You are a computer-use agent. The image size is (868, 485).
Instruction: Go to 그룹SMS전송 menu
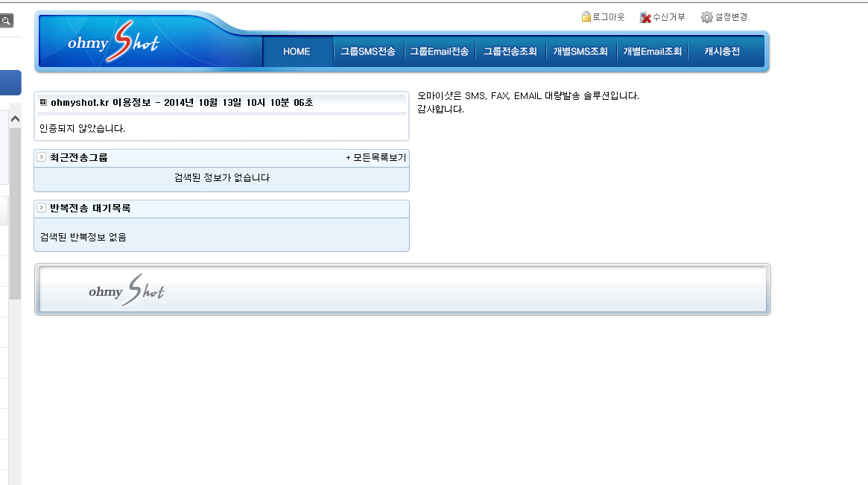click(367, 51)
